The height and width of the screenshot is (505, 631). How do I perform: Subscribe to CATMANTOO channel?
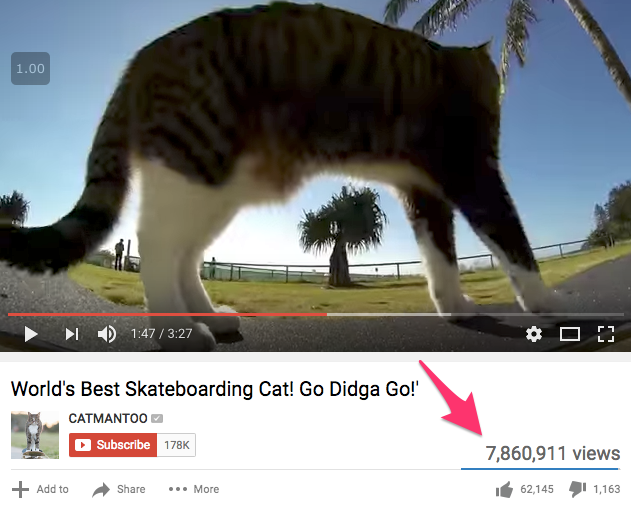(x=113, y=445)
